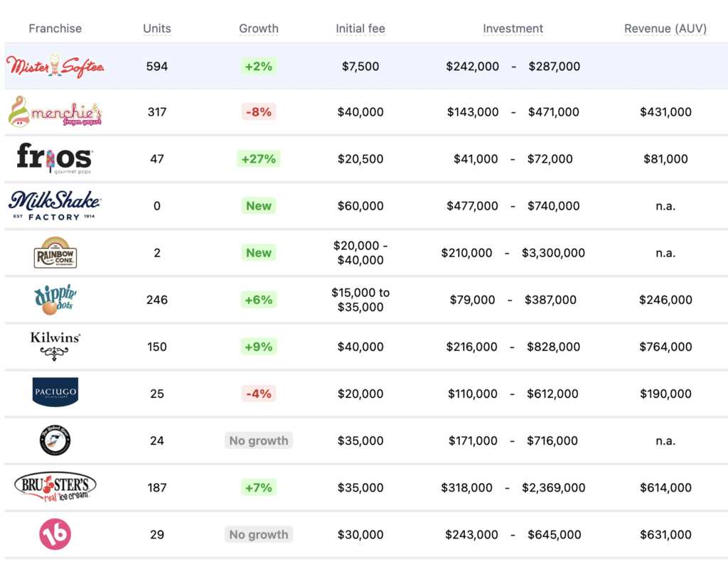Click the Menchie's frozen yogurt logo
Screen dimensions: 728x569
tap(55, 112)
